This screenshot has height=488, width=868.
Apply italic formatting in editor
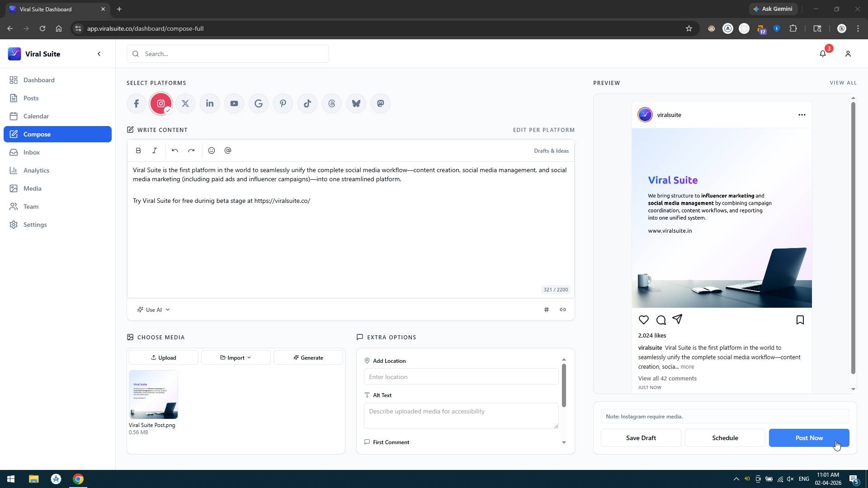pos(155,150)
